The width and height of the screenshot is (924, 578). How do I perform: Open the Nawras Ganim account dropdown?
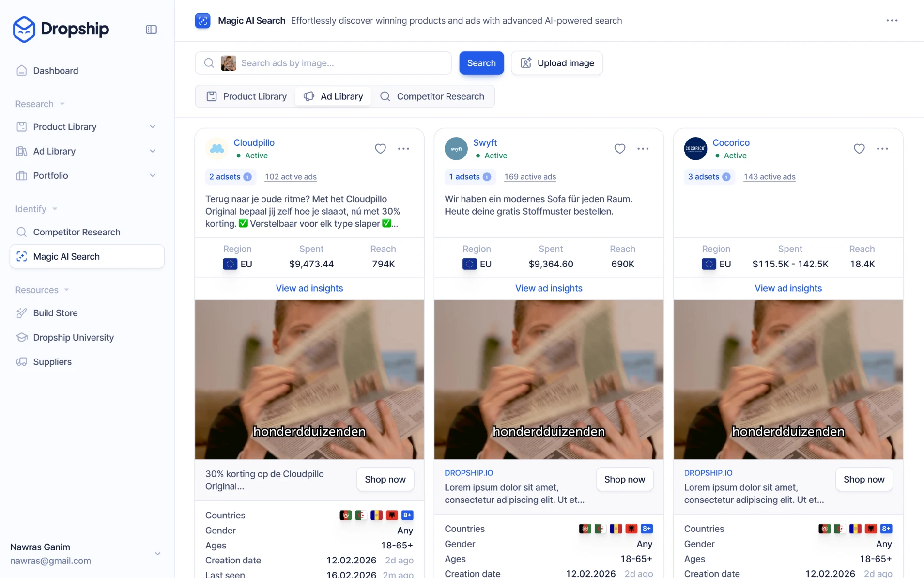click(157, 553)
